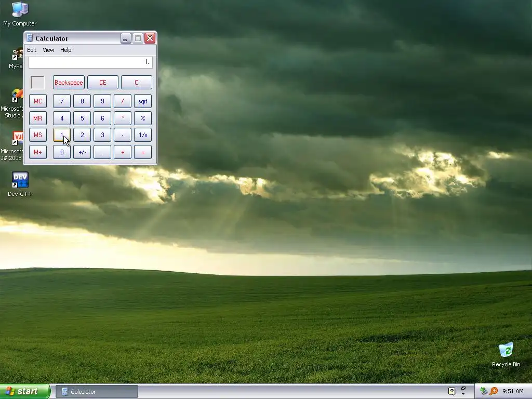This screenshot has height=399, width=532.
Task: Click the system tray search magnifier icon
Action: (494, 391)
